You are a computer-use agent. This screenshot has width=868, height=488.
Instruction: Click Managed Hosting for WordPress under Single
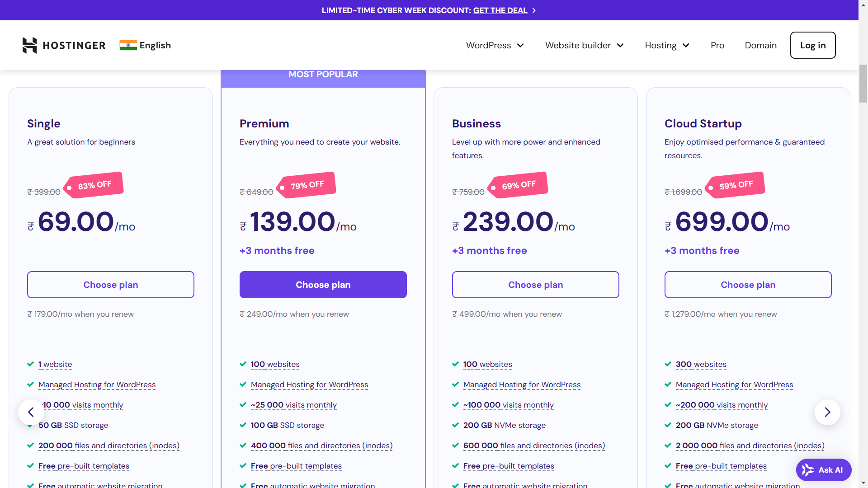coord(97,385)
